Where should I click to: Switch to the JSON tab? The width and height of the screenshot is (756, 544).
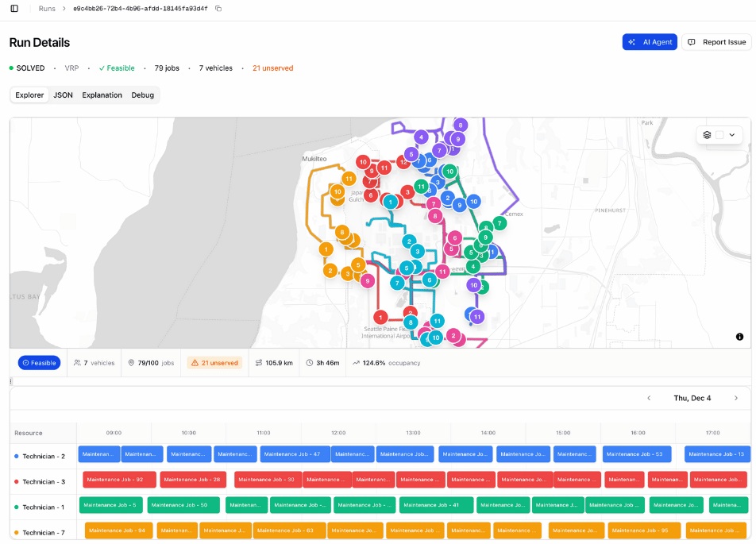[x=61, y=95]
